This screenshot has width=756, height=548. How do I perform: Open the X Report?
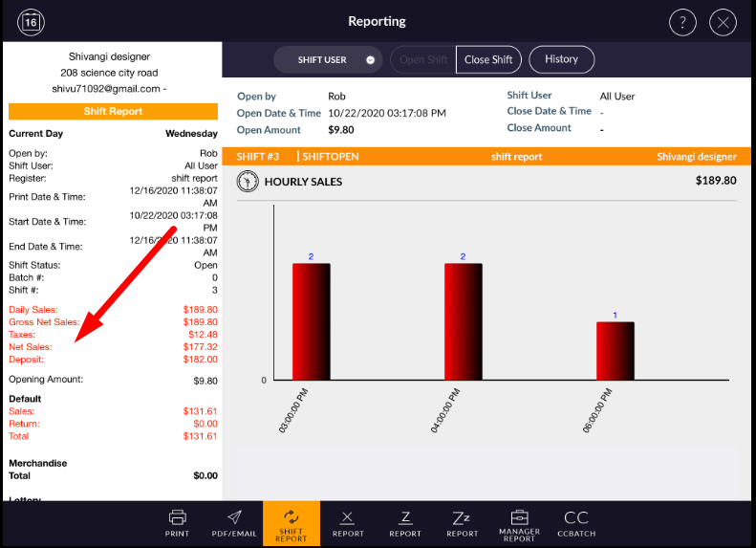pyautogui.click(x=347, y=522)
